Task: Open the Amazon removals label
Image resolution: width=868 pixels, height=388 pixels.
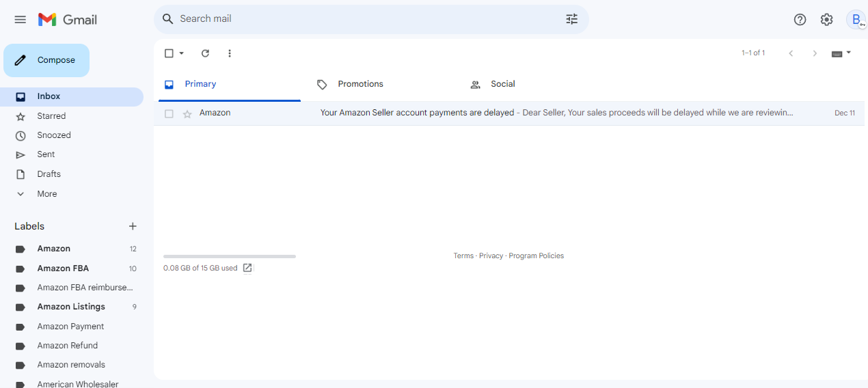Action: pyautogui.click(x=72, y=365)
